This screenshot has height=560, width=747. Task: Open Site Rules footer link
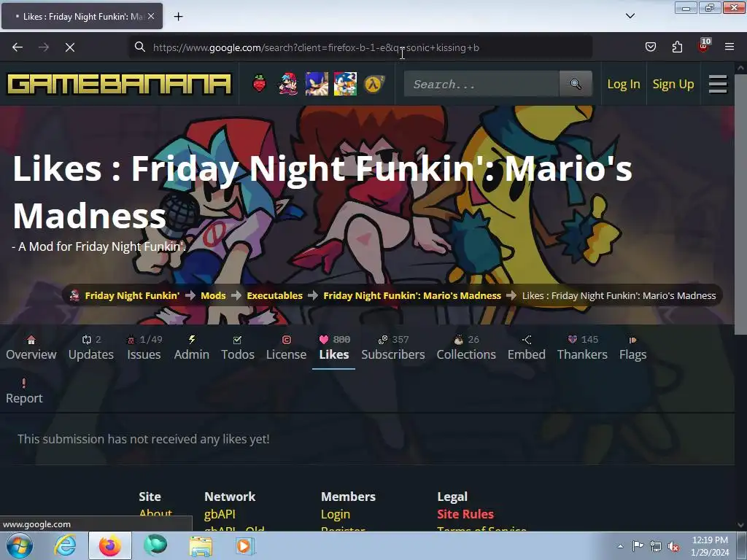tap(465, 514)
